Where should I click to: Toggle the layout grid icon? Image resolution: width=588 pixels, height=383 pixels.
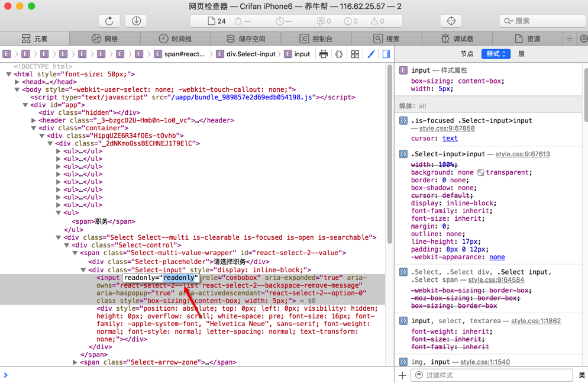pos(355,54)
